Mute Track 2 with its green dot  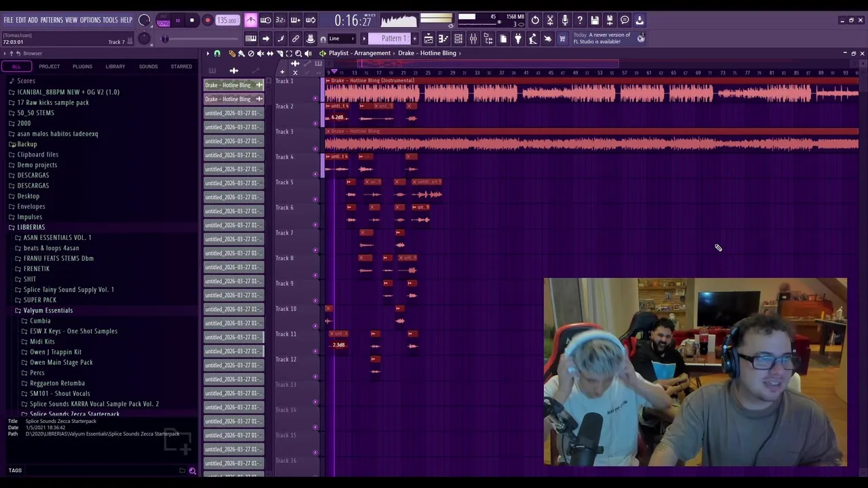coord(315,123)
